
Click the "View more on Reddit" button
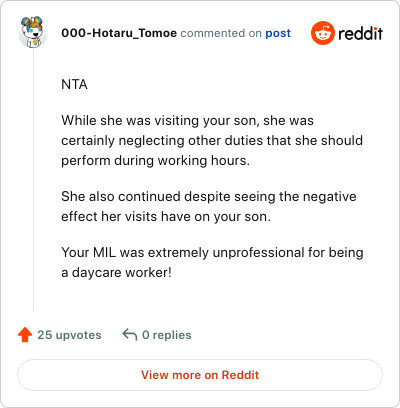coord(200,375)
